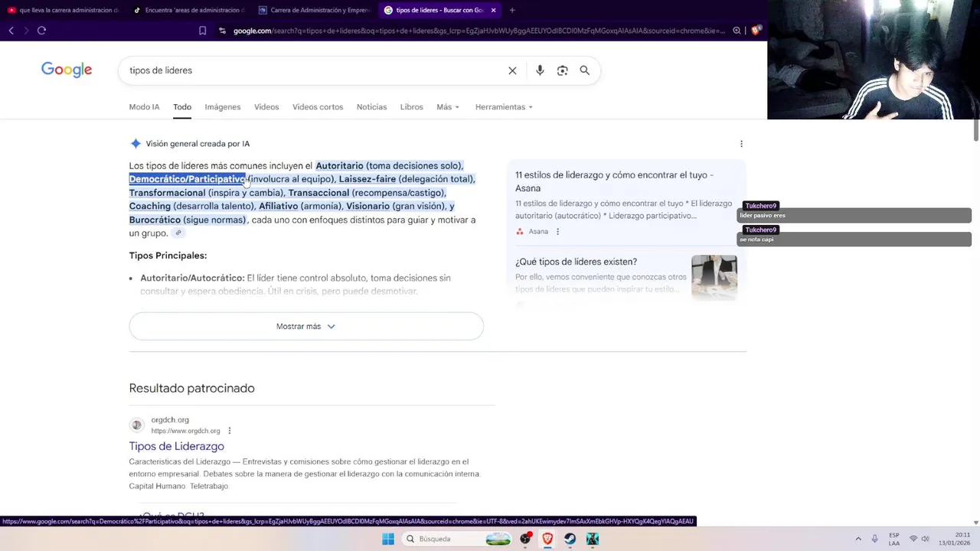Switch to the TikTok 'Encuentra areas de administracion' tab
This screenshot has width=980, height=551.
(x=189, y=10)
